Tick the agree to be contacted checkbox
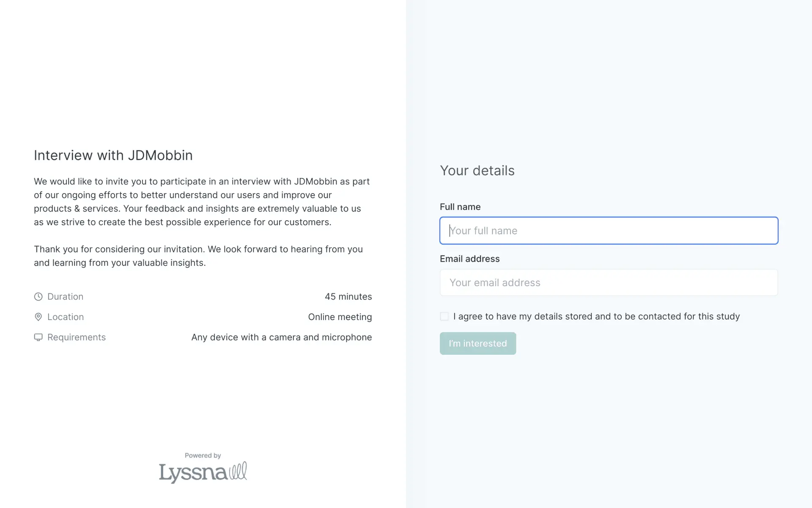Image resolution: width=812 pixels, height=508 pixels. tap(444, 316)
